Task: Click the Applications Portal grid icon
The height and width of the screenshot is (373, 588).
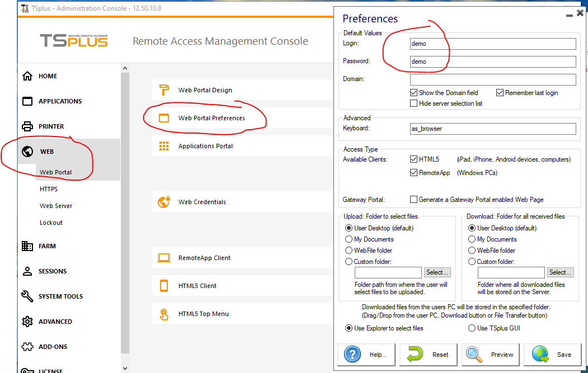Action: coord(164,146)
